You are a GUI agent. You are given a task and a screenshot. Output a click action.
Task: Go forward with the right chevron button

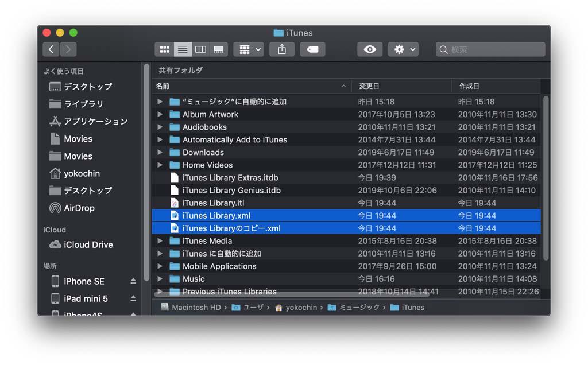pyautogui.click(x=68, y=49)
